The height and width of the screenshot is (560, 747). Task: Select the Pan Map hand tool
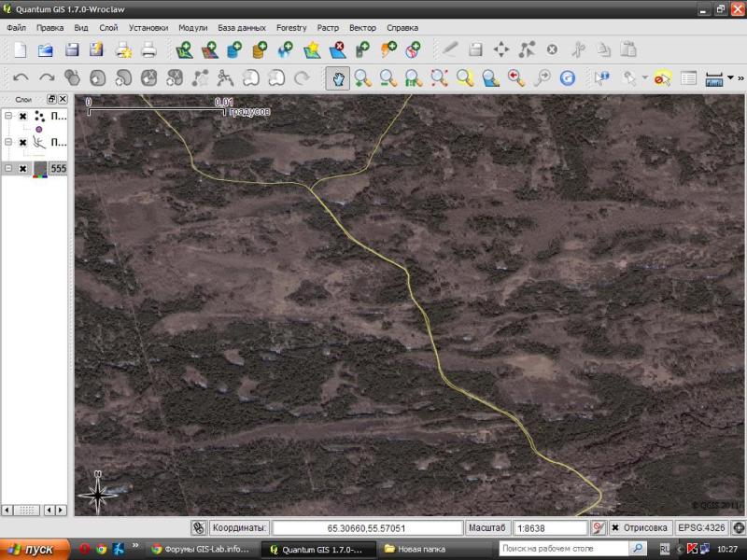(337, 78)
